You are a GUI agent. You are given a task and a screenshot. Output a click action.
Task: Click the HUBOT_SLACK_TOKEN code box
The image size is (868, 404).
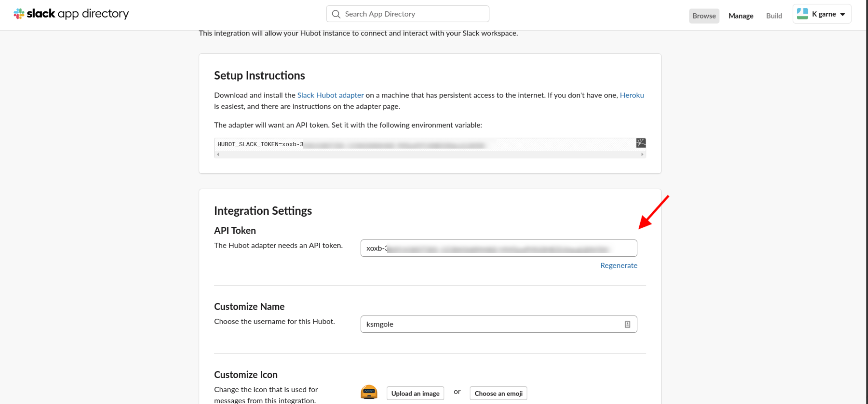click(x=430, y=148)
